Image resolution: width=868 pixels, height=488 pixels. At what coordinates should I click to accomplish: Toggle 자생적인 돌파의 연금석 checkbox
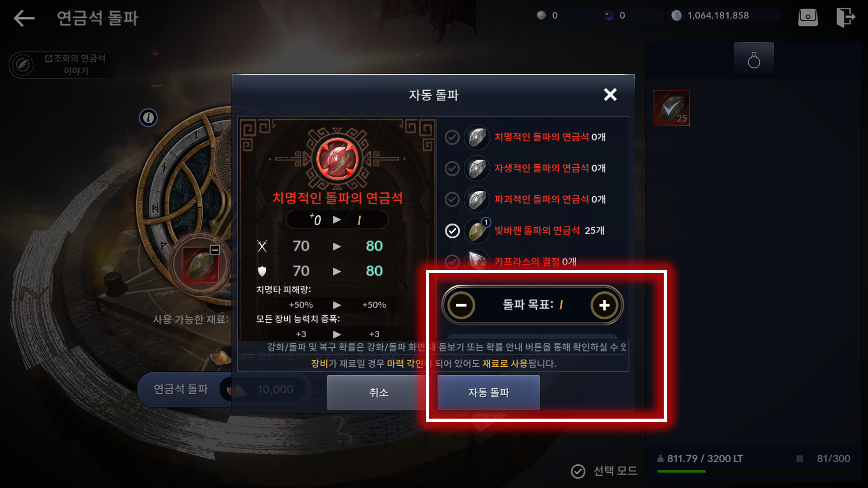point(452,168)
